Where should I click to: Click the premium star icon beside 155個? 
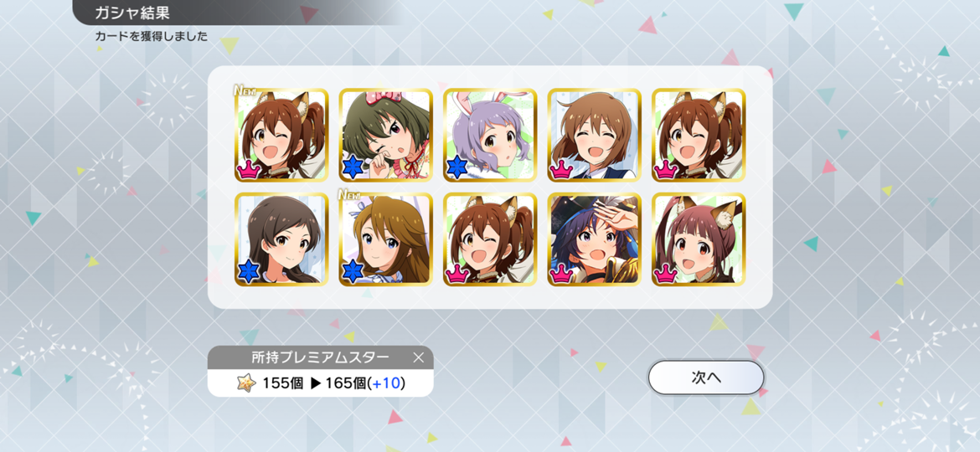coord(247,383)
